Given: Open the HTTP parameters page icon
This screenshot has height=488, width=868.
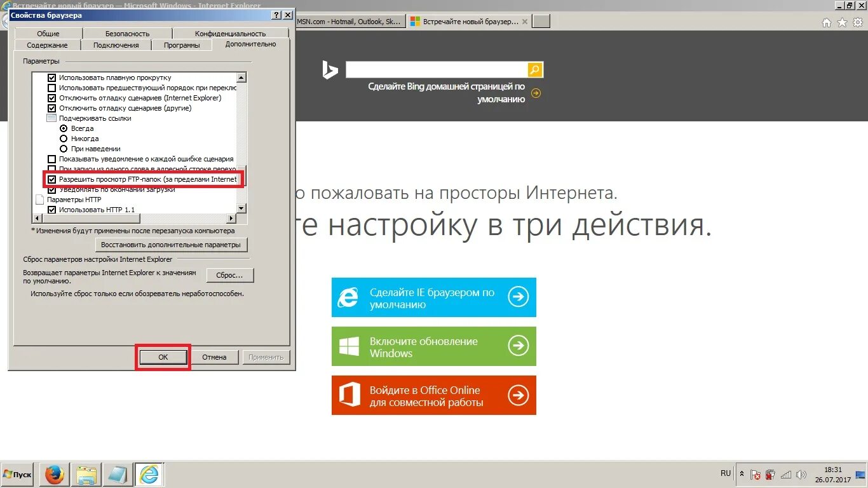Looking at the screenshot, I should coord(41,200).
